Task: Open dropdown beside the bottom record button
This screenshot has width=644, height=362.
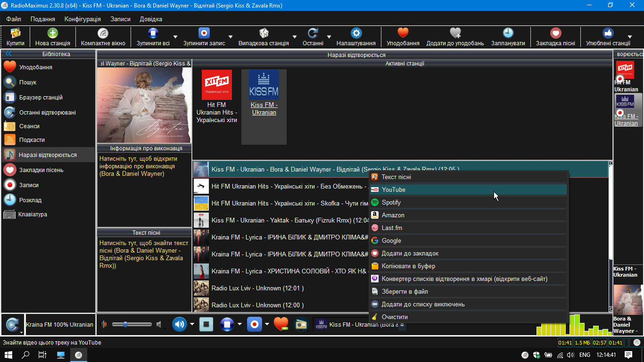Action: point(267,324)
